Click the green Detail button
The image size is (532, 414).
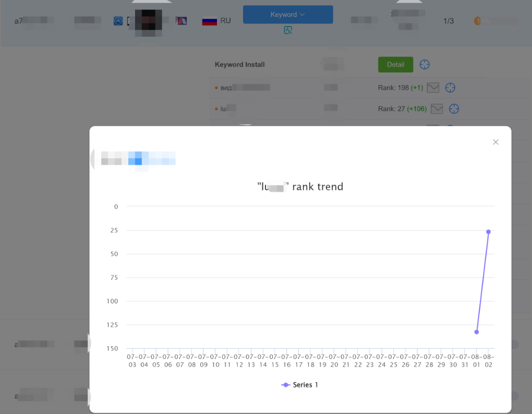coord(395,65)
